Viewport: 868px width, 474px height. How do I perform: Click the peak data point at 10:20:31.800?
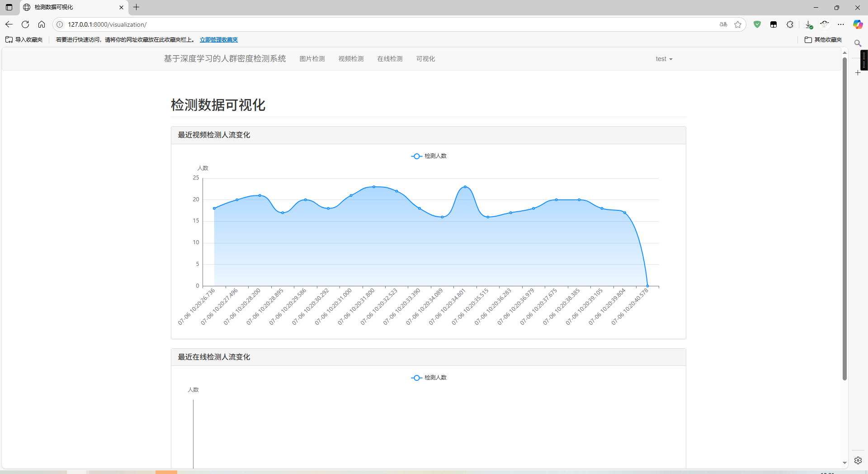pyautogui.click(x=374, y=187)
